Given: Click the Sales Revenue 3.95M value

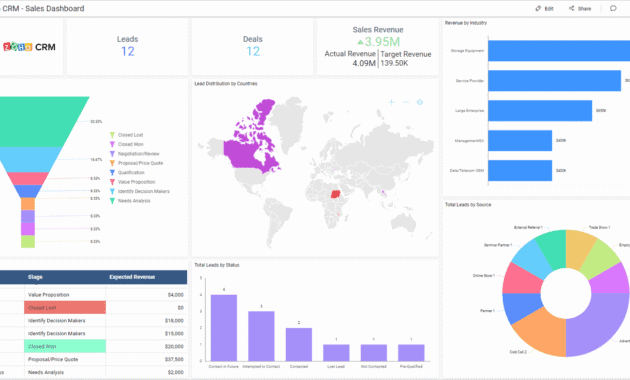Looking at the screenshot, I should point(382,42).
